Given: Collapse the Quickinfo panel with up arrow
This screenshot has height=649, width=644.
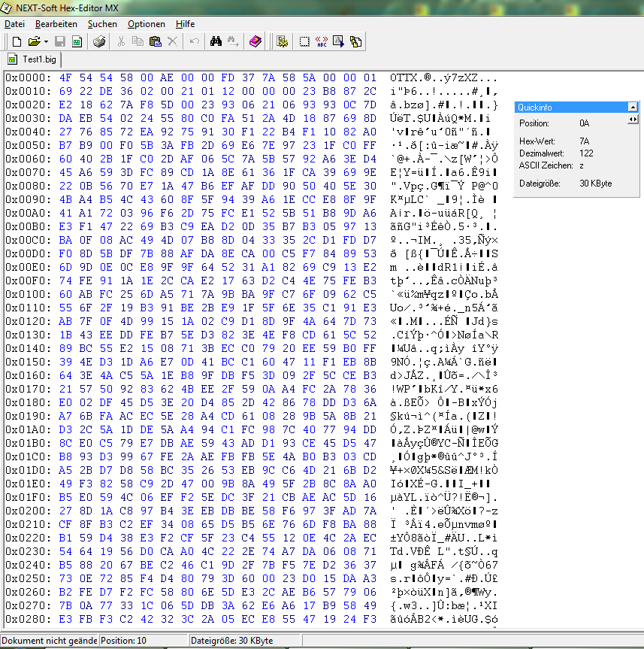Looking at the screenshot, I should coord(633,108).
